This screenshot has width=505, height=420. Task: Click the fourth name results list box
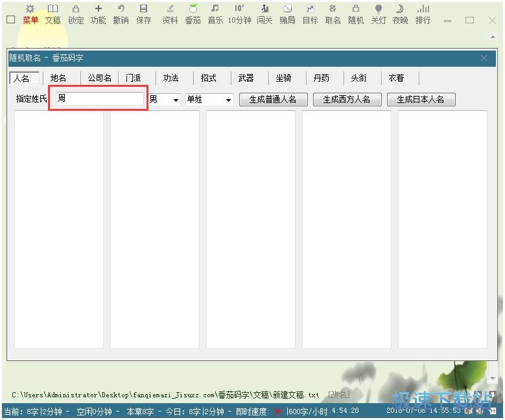point(347,229)
